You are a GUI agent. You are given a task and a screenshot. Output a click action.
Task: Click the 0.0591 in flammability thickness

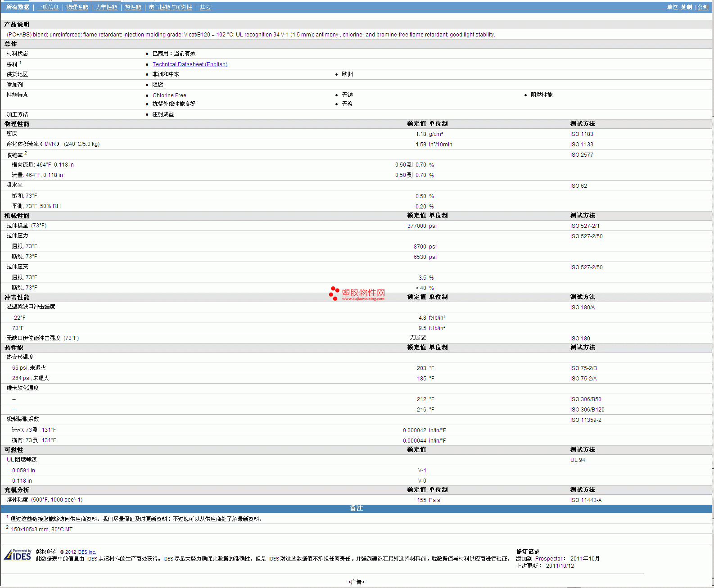tap(23, 470)
